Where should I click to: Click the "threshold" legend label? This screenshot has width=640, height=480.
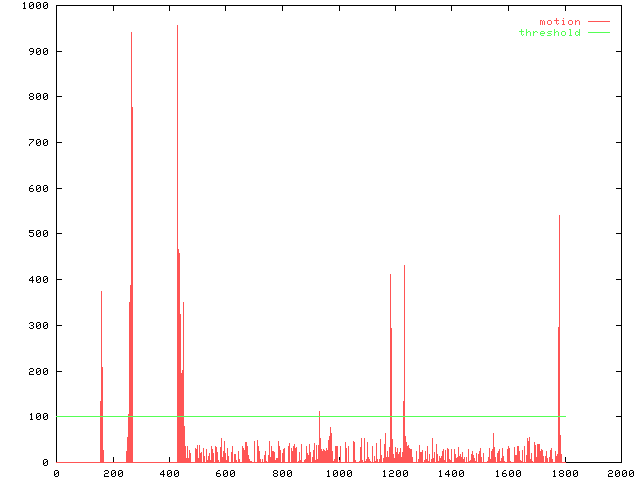click(x=549, y=33)
